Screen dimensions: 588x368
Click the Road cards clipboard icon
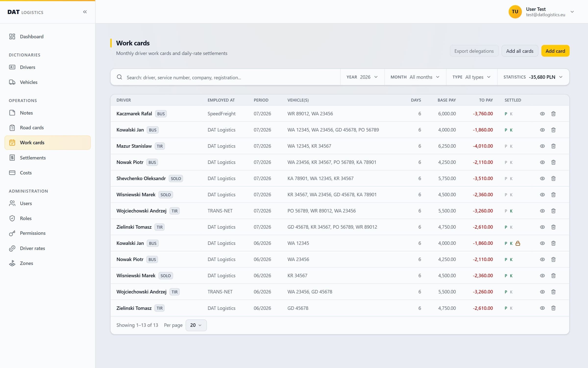[x=12, y=128]
